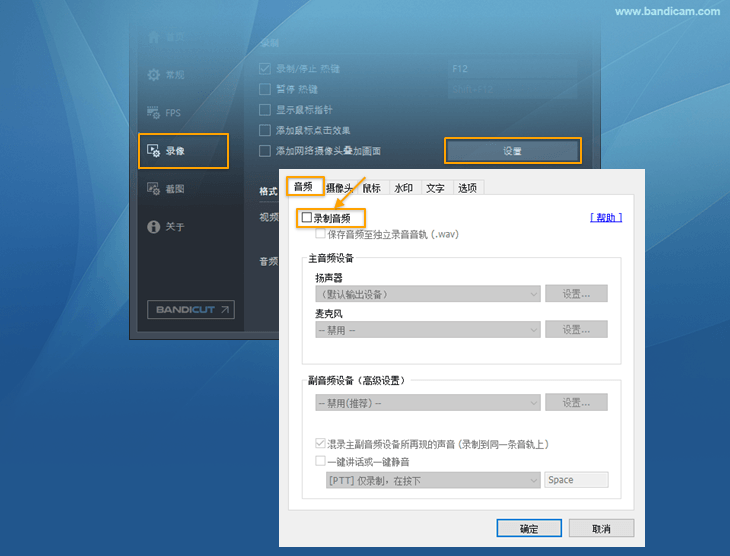Enable push-to-talk or mute (一键讲话或一键静音) checkbox
The width and height of the screenshot is (730, 556).
pos(320,461)
